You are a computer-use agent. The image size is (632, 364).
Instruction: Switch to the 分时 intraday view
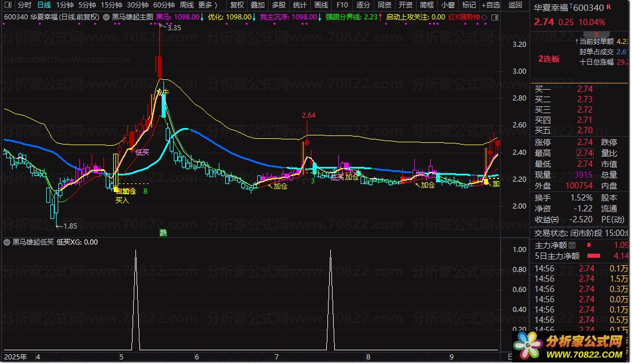pyautogui.click(x=24, y=5)
